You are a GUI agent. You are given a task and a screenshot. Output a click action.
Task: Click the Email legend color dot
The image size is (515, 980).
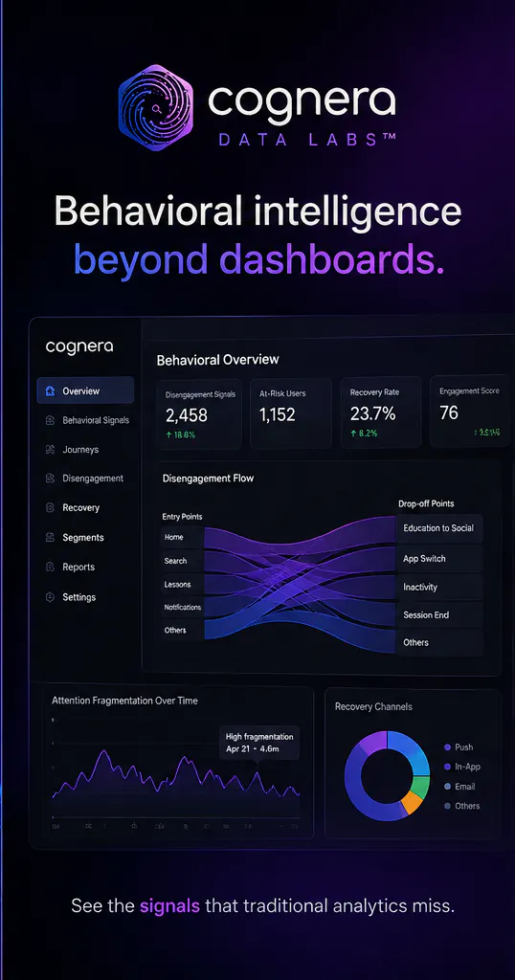point(447,787)
